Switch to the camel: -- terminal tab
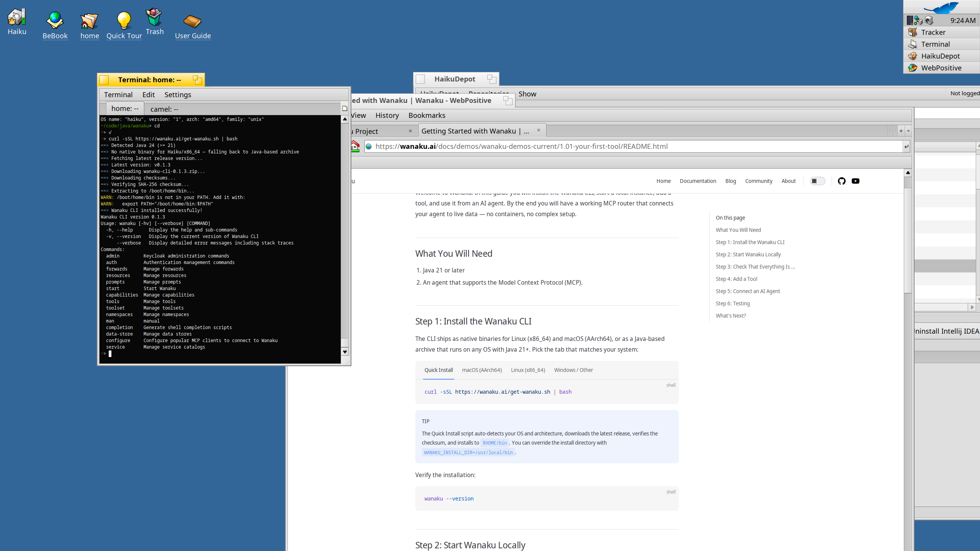Viewport: 980px width, 551px height. (x=165, y=109)
